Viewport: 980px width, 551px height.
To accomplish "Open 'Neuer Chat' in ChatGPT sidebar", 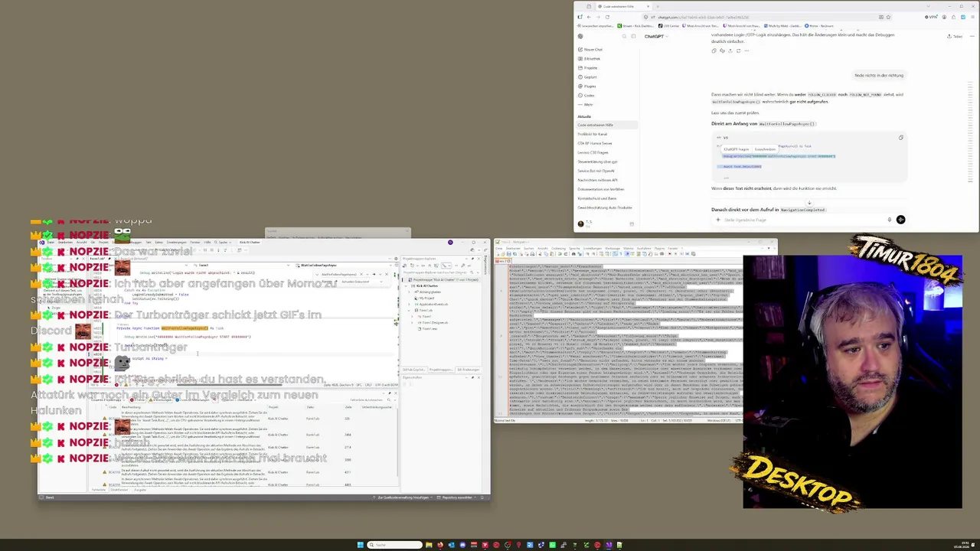I will click(590, 50).
